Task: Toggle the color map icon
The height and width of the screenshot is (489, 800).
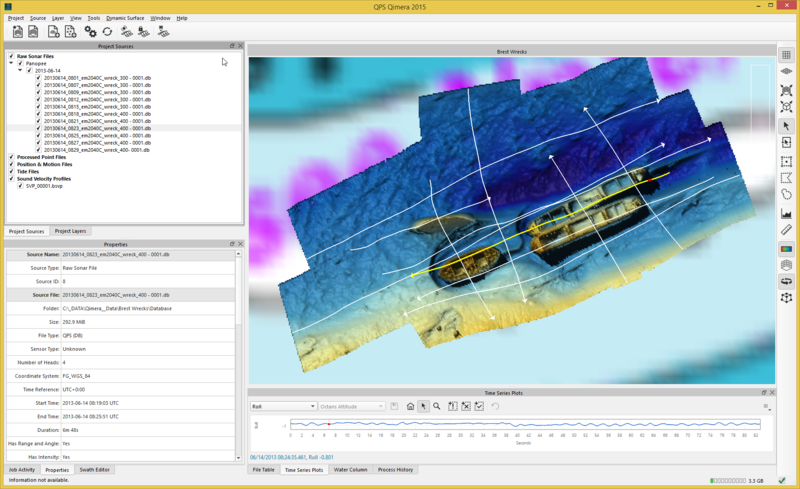Action: (787, 248)
